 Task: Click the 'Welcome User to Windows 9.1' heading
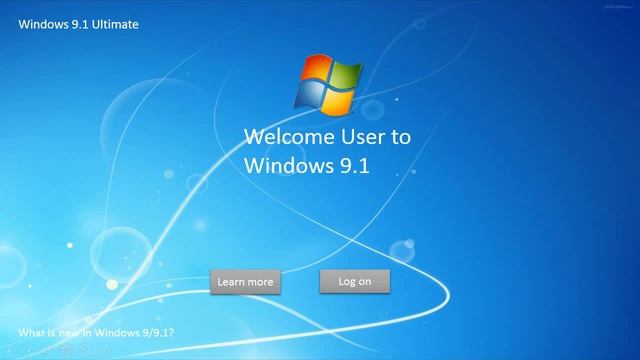[327, 151]
